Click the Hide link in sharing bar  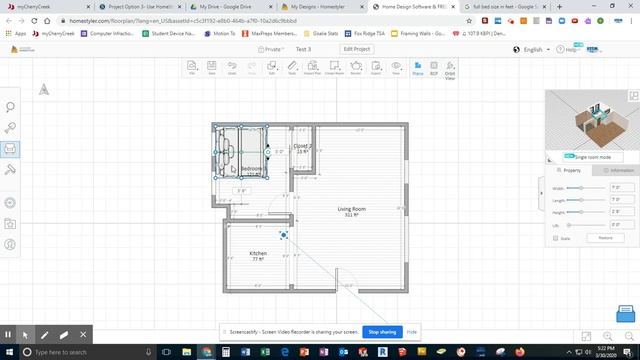[411, 332]
